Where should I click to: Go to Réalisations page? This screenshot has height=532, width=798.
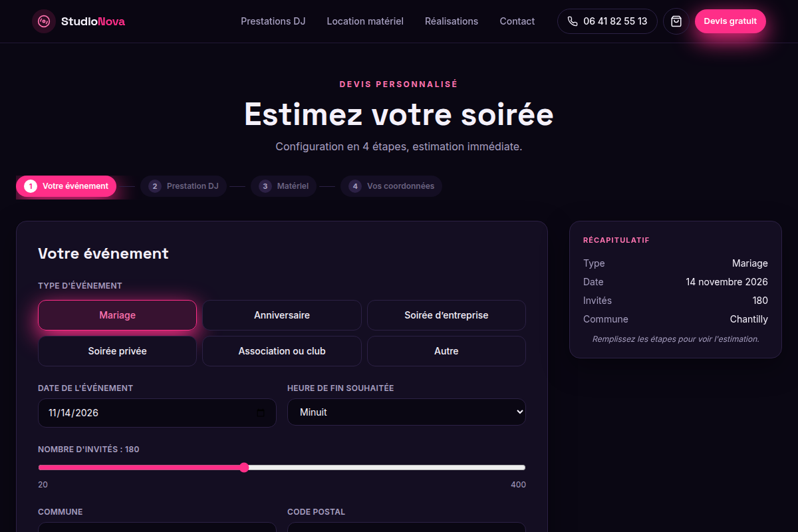[452, 21]
